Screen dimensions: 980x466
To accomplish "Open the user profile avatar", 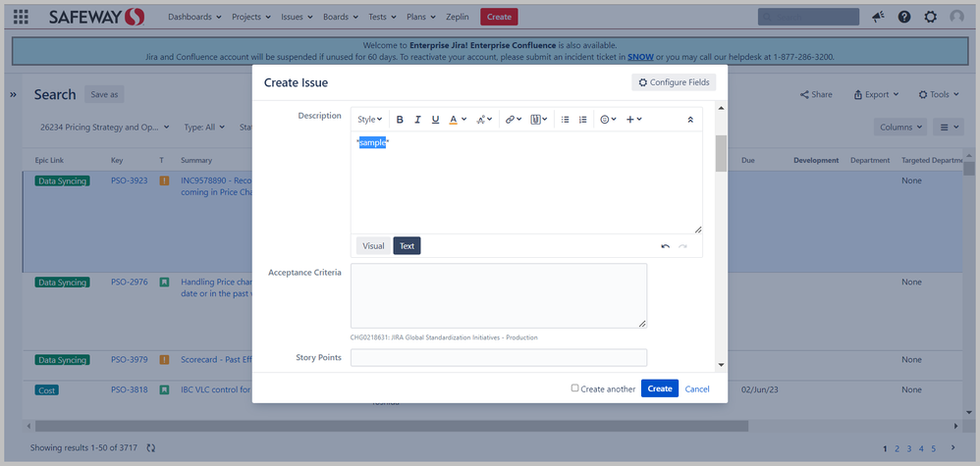I will tap(956, 17).
